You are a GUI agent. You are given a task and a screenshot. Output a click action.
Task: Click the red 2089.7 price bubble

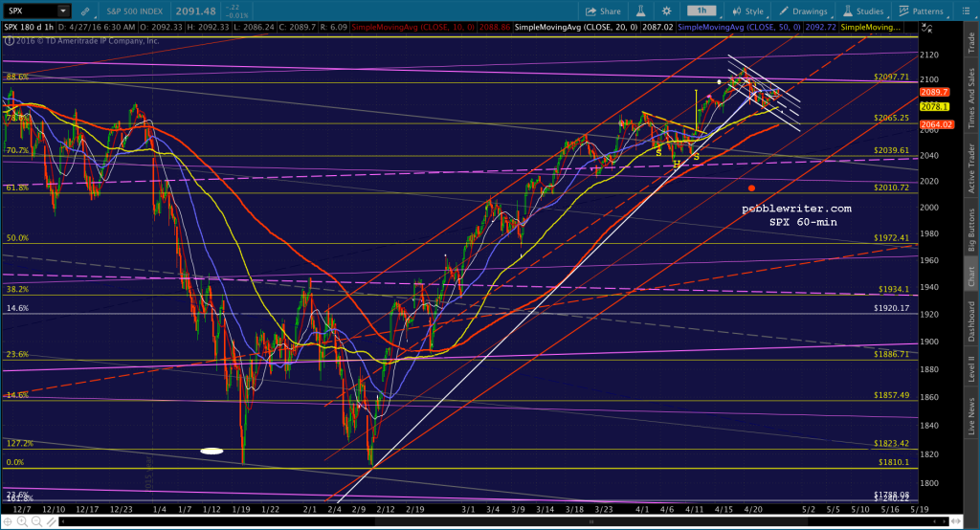coord(934,93)
